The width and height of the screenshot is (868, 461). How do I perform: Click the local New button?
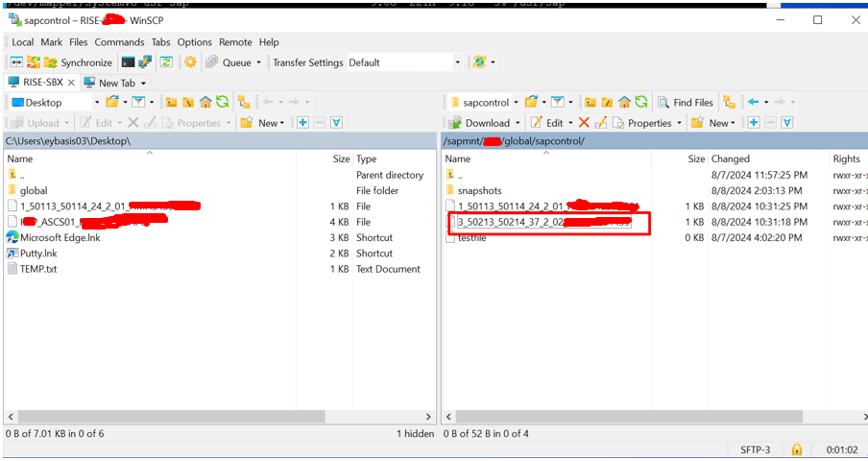click(x=263, y=123)
